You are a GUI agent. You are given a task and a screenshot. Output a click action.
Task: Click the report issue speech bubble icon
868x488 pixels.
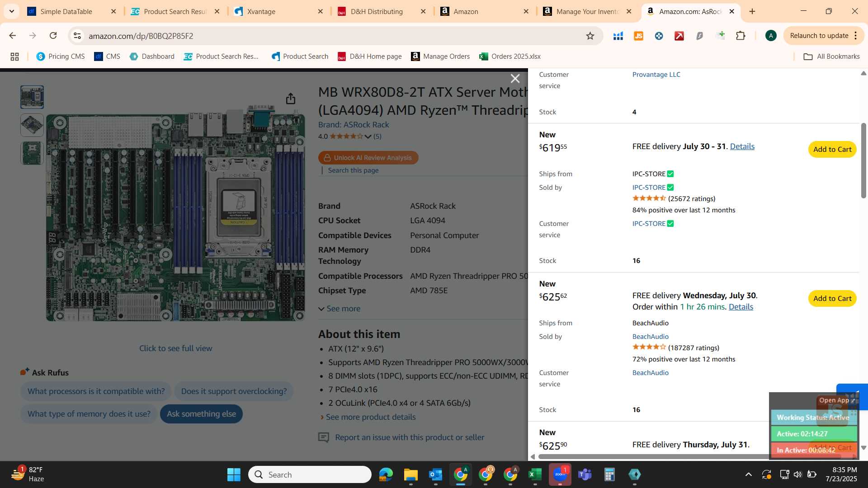[324, 437]
